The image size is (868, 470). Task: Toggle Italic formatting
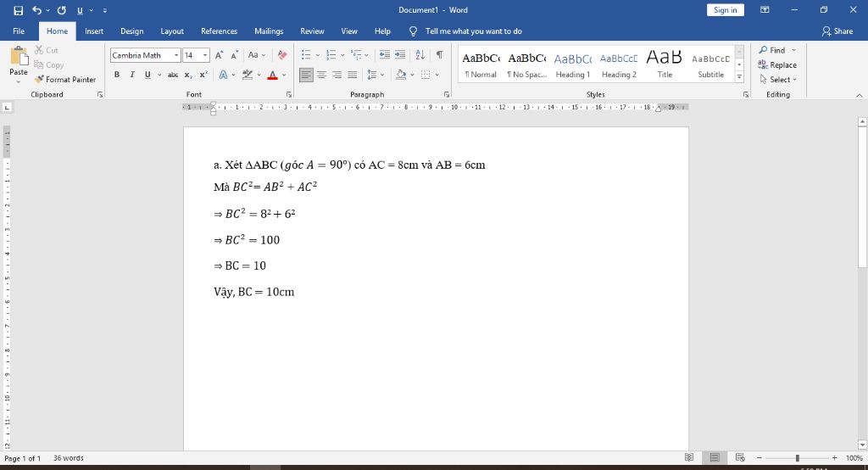[x=131, y=75]
